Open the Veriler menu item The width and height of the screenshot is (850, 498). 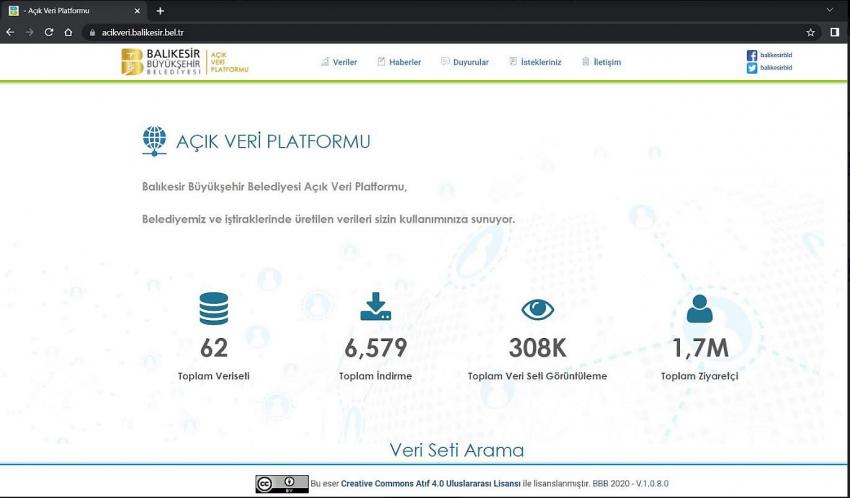[338, 62]
